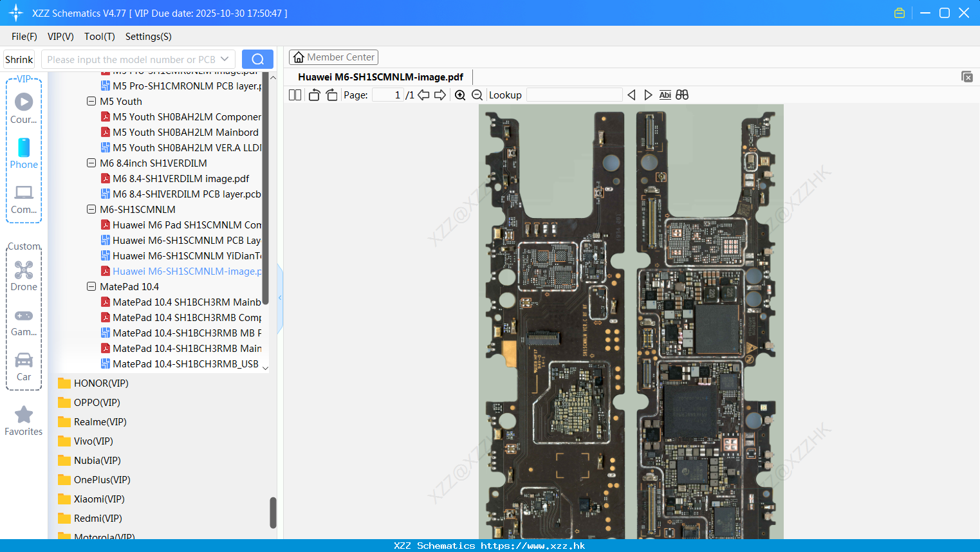
Task: Open the Tool(T) menu
Action: click(100, 36)
